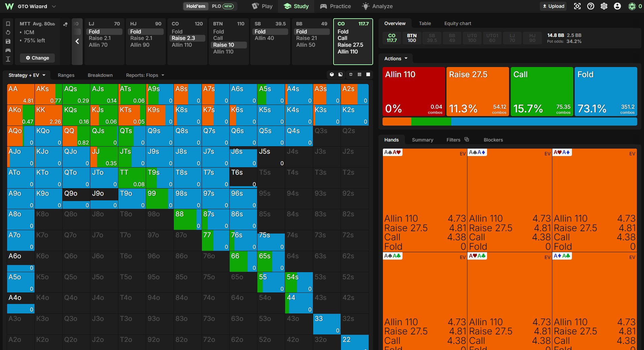Expand the Actions dropdown
Image resolution: width=644 pixels, height=350 pixels.
point(396,59)
